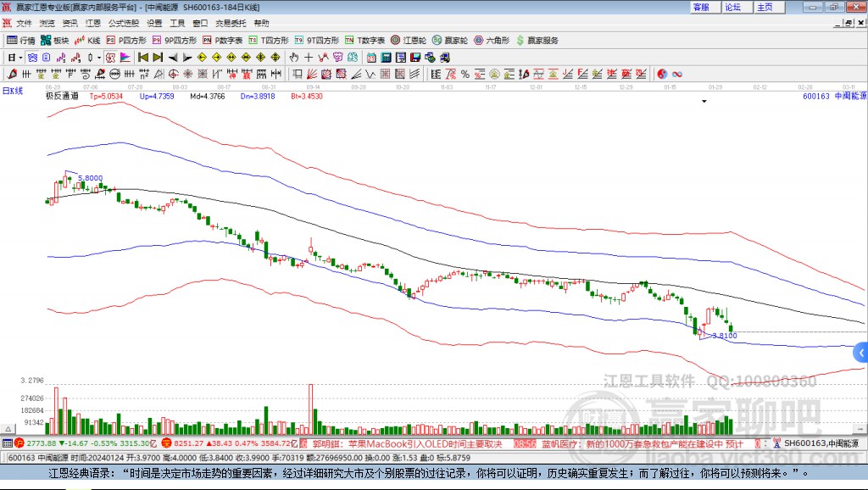Click SH600163,中闽能源 in status bar
Viewport: 868px width, 490px height.
tap(821, 443)
